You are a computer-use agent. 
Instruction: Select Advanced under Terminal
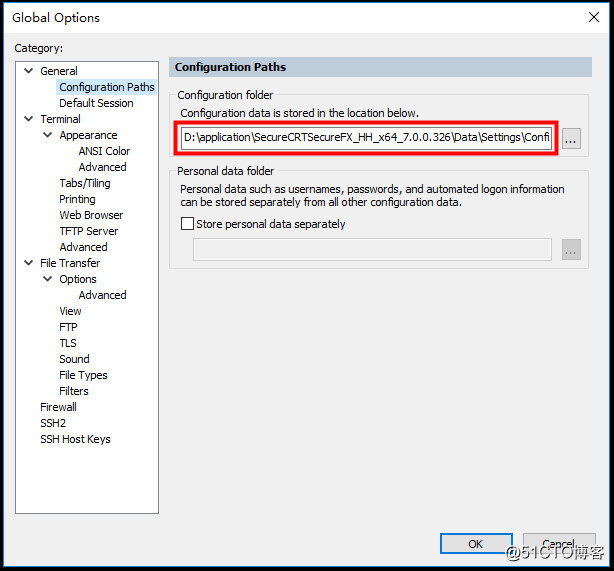83,247
